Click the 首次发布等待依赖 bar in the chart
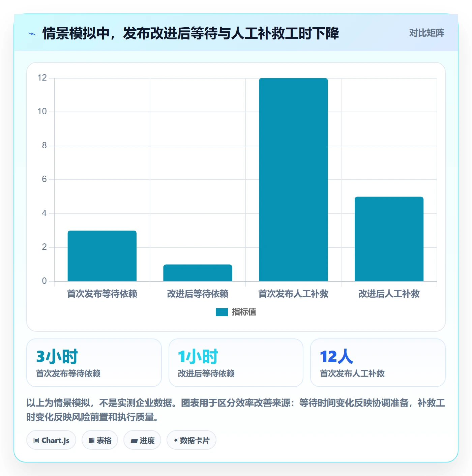This screenshot has height=476, width=472. coord(102,256)
